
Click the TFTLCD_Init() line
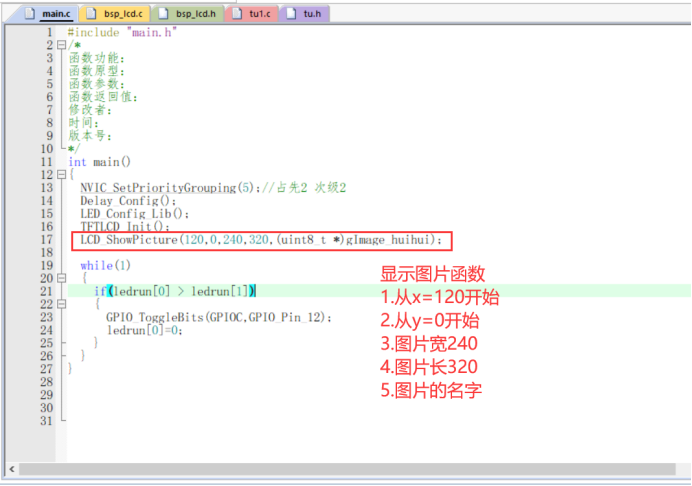[125, 227]
